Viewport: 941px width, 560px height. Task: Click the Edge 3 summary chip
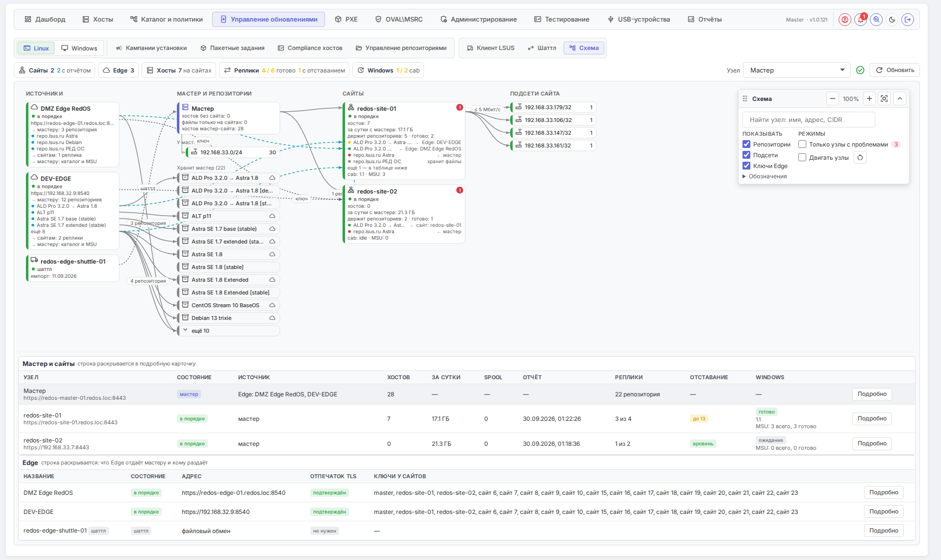point(119,70)
